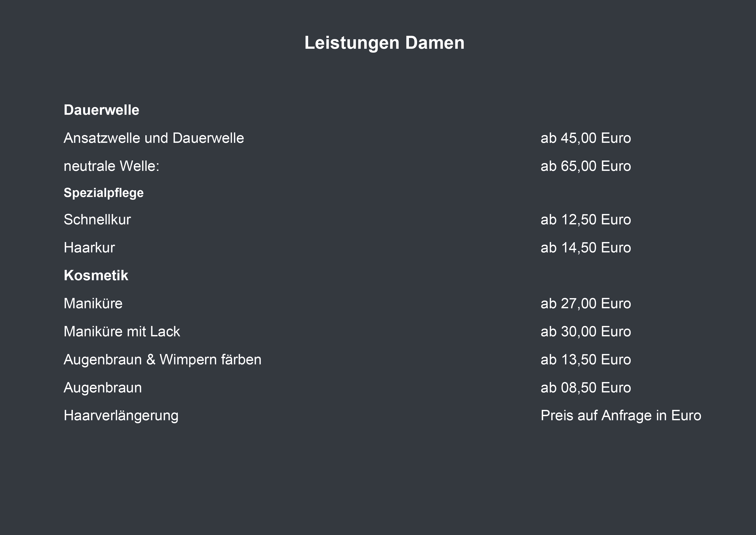Select the Haarverlängerung entry
756x535 pixels.
coord(121,416)
